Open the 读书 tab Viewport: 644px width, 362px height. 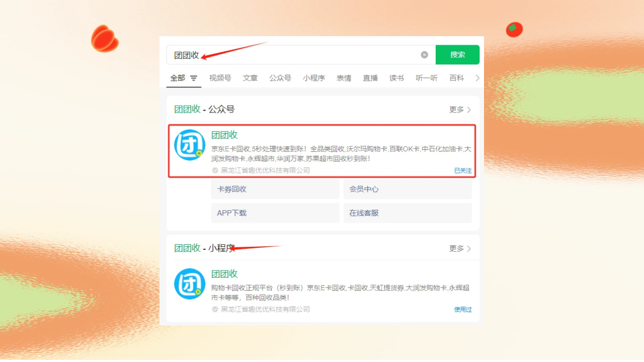pyautogui.click(x=396, y=78)
